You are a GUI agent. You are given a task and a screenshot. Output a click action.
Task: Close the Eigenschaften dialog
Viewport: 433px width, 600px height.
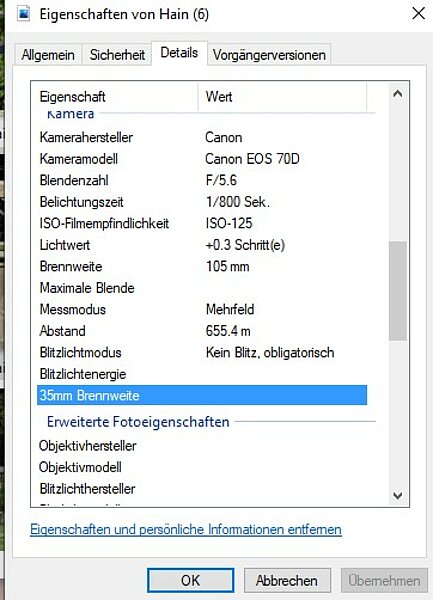tap(418, 14)
